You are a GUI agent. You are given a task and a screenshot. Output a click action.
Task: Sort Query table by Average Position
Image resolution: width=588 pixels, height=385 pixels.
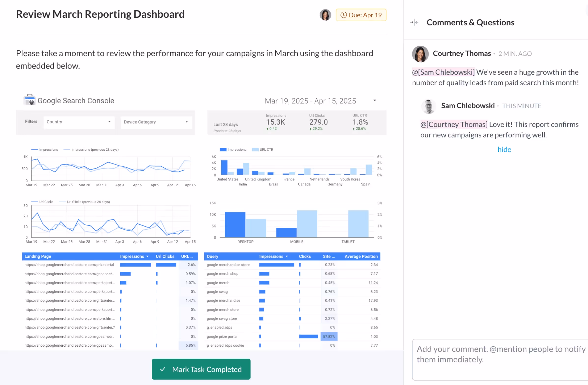[361, 256]
